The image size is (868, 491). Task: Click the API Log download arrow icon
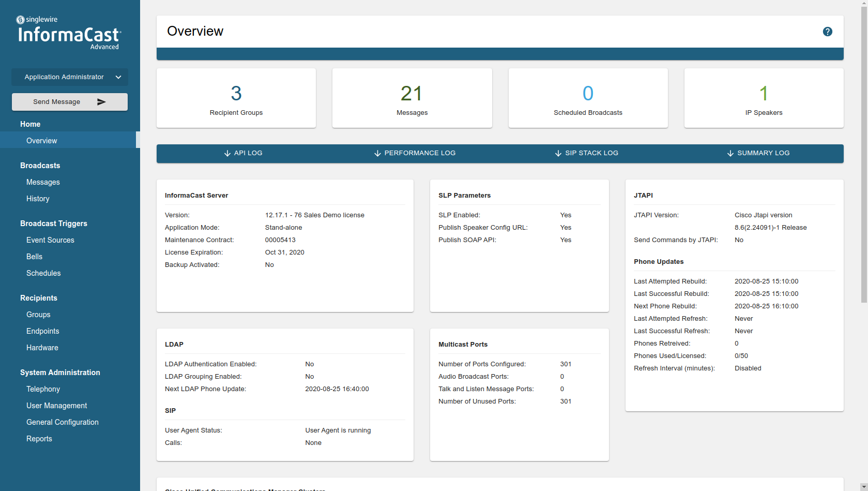tap(227, 154)
